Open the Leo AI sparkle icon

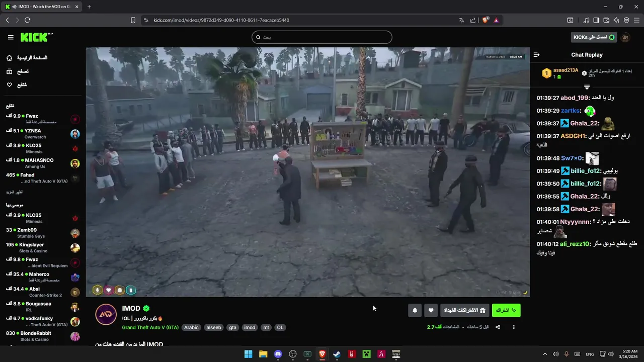(616, 20)
